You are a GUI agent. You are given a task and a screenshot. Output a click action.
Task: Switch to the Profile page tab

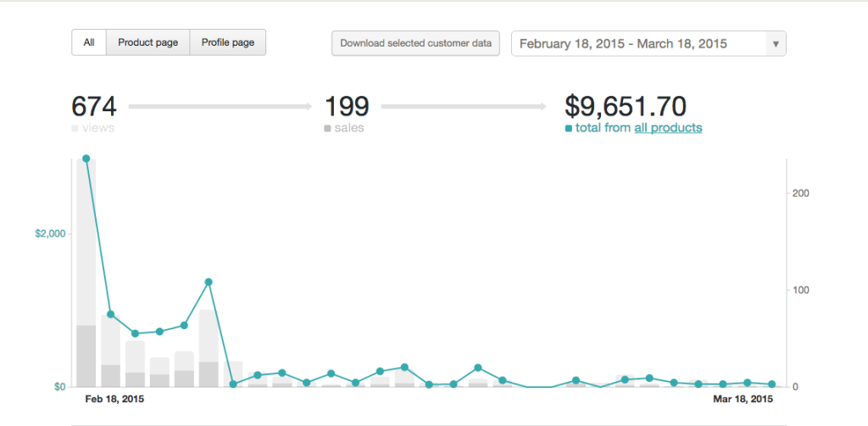point(228,42)
